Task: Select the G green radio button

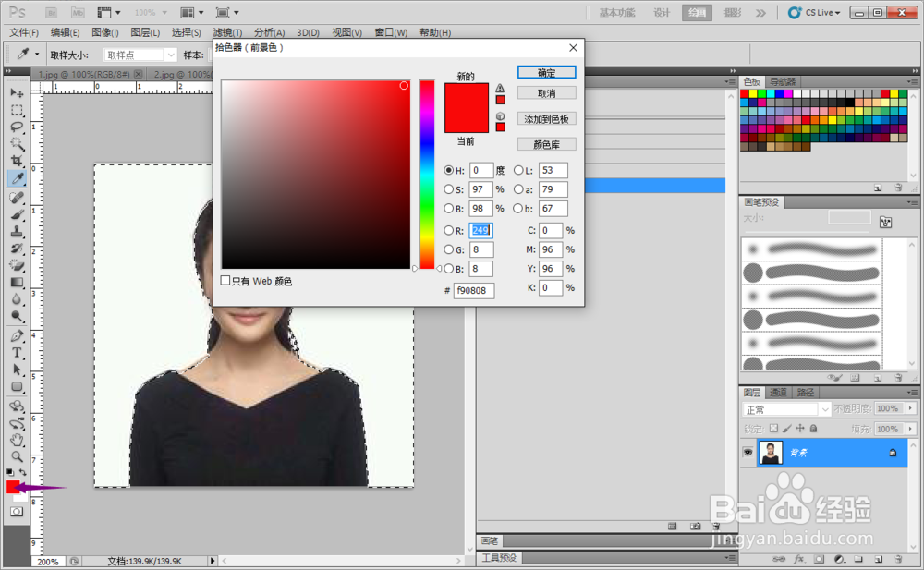Action: pyautogui.click(x=448, y=249)
